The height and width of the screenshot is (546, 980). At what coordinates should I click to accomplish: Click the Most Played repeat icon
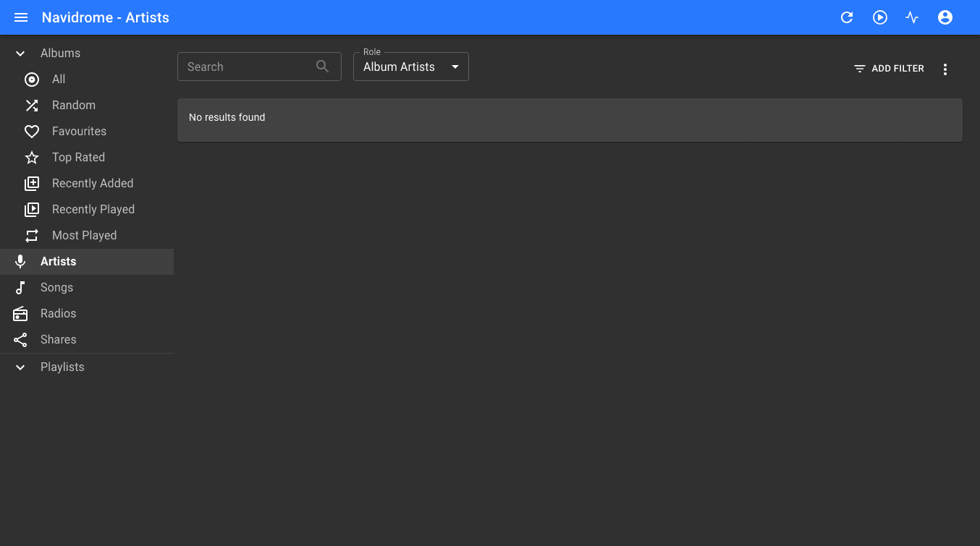click(x=32, y=236)
